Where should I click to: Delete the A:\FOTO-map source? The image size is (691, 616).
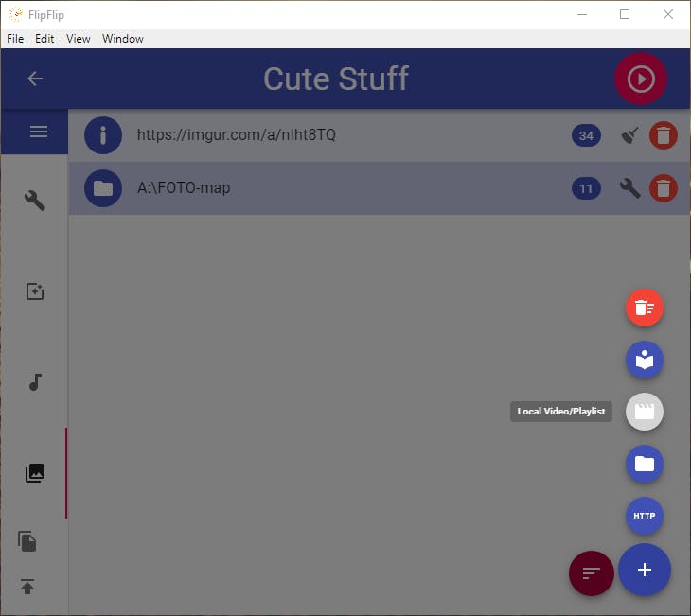click(x=664, y=188)
